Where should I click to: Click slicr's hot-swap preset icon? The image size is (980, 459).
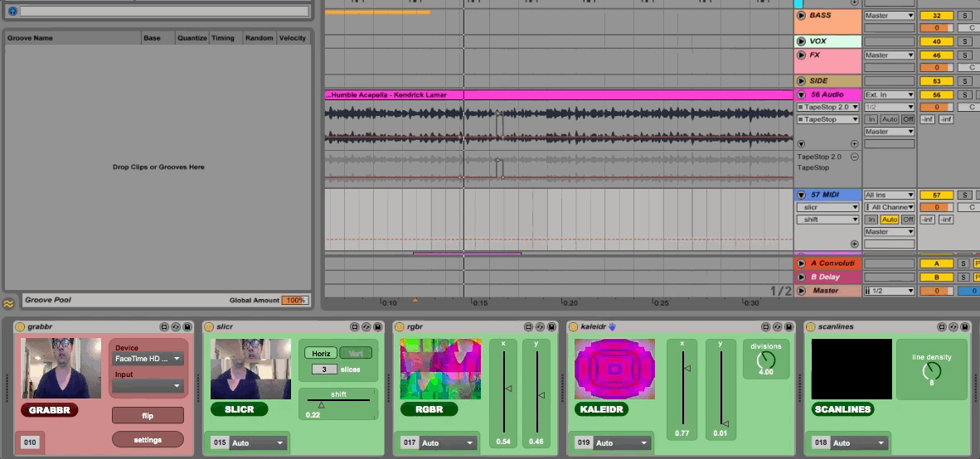point(366,326)
